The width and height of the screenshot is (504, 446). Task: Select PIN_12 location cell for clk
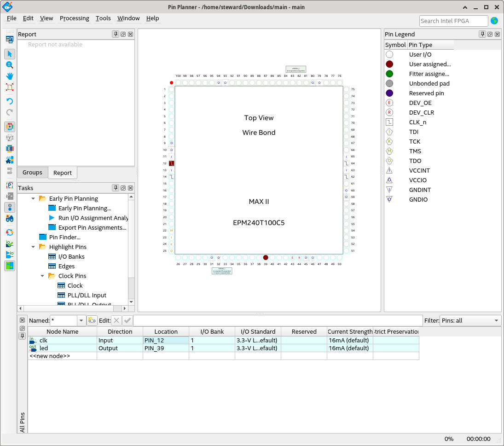click(x=166, y=340)
